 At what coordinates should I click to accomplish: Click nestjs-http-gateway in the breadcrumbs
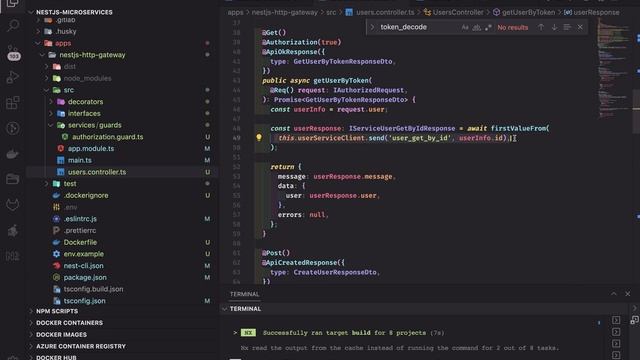(x=284, y=12)
